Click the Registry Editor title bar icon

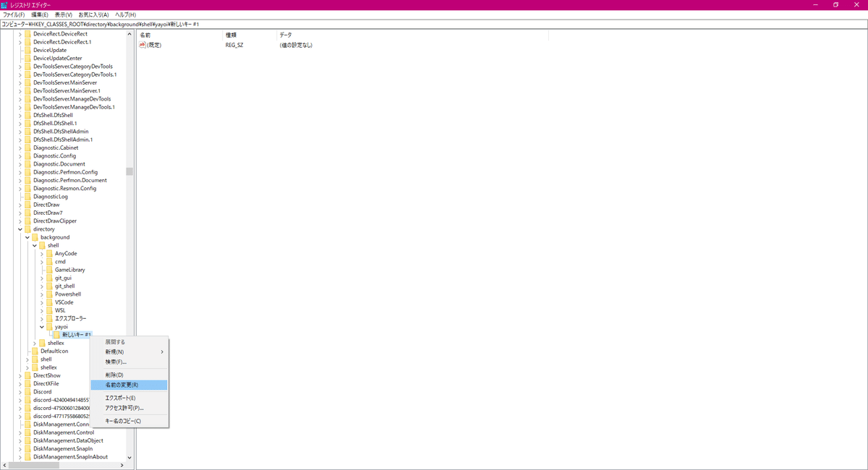coord(4,4)
